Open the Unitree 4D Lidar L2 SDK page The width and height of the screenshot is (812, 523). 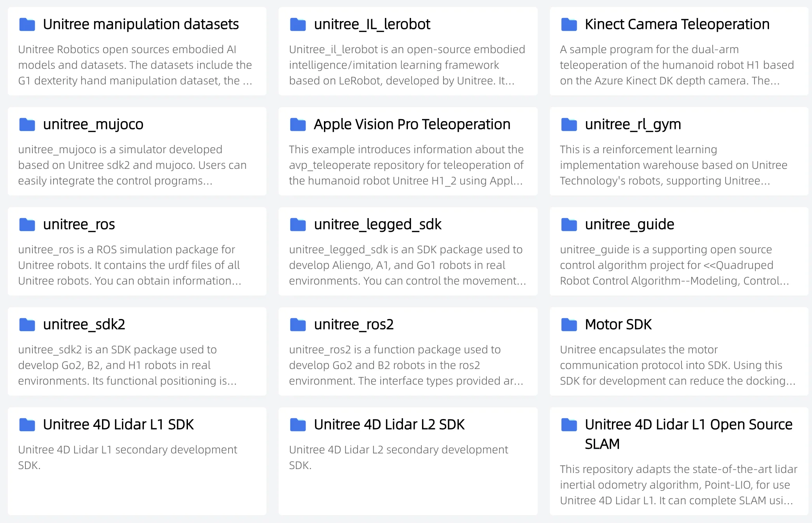(x=389, y=424)
